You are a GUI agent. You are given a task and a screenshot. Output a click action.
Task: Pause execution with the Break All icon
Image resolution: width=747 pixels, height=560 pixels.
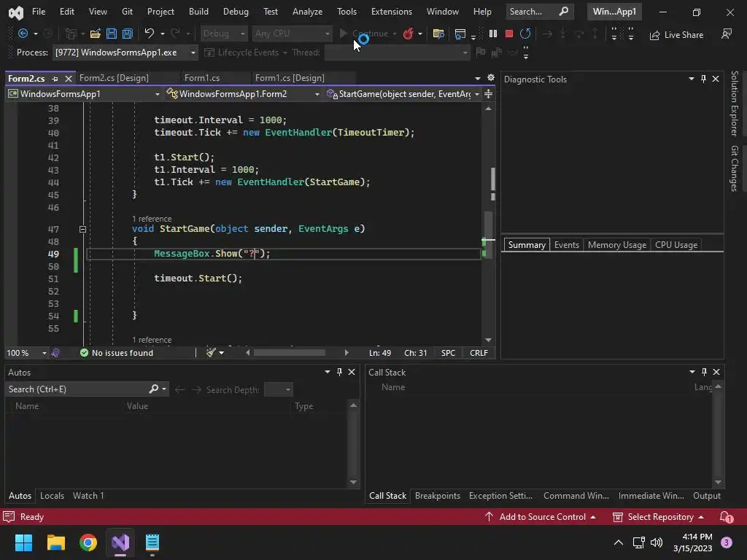[x=493, y=34]
